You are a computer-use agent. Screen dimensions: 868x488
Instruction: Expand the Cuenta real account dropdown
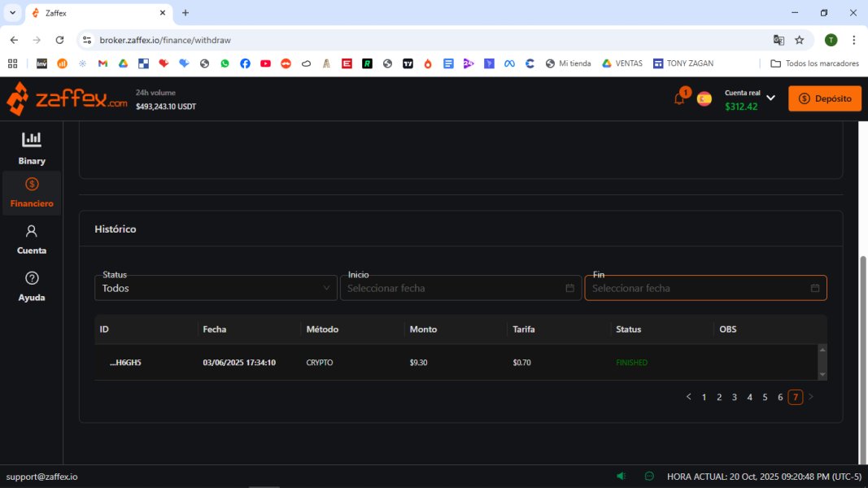[770, 98]
